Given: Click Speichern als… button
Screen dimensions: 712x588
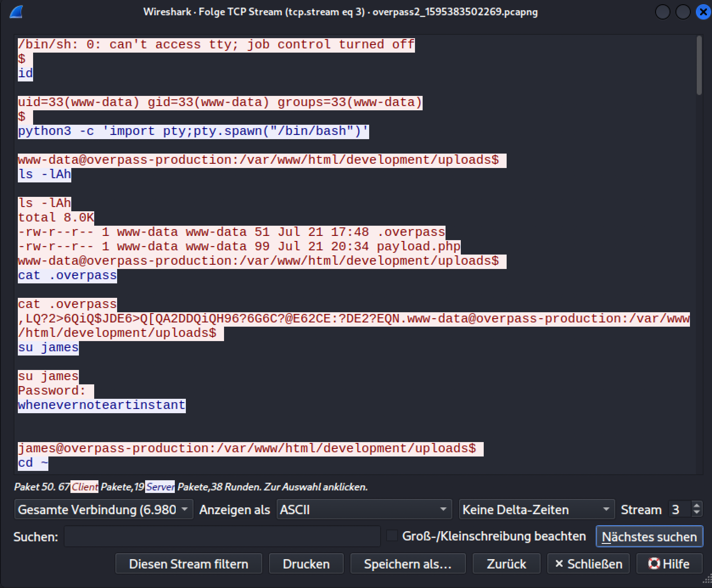Looking at the screenshot, I should click(x=408, y=563).
